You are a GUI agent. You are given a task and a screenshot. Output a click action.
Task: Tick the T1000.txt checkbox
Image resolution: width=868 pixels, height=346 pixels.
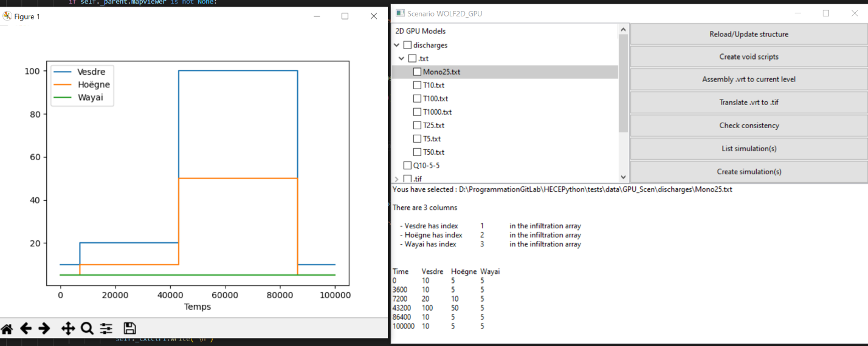coord(417,112)
